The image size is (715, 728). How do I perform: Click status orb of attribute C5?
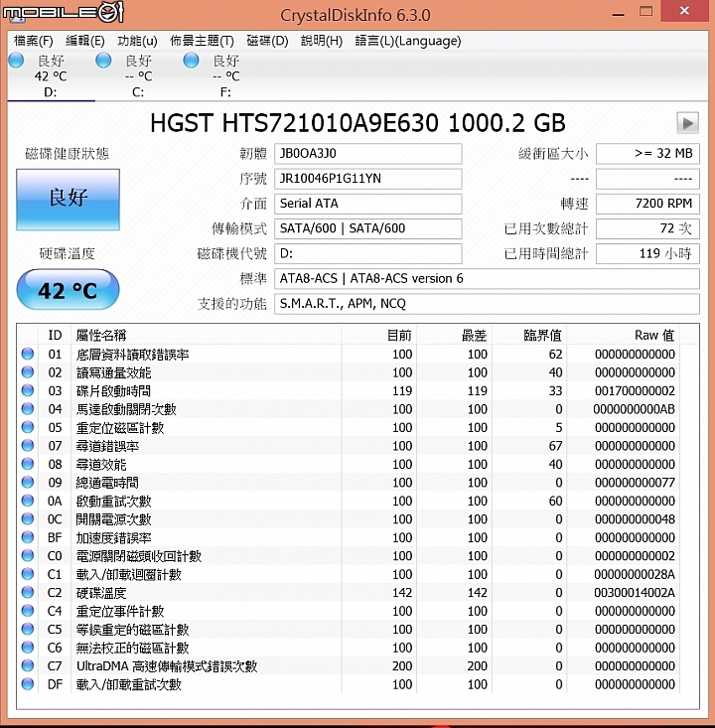[x=28, y=629]
